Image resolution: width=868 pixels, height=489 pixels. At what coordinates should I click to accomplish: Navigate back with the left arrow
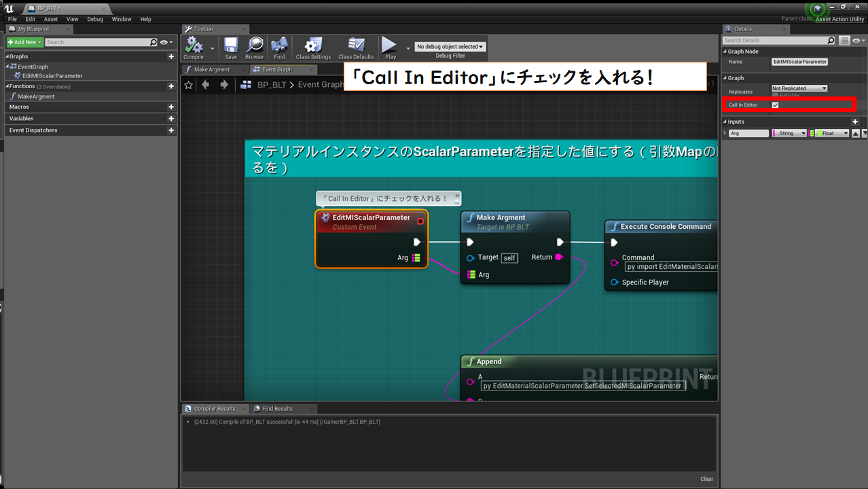pos(205,85)
